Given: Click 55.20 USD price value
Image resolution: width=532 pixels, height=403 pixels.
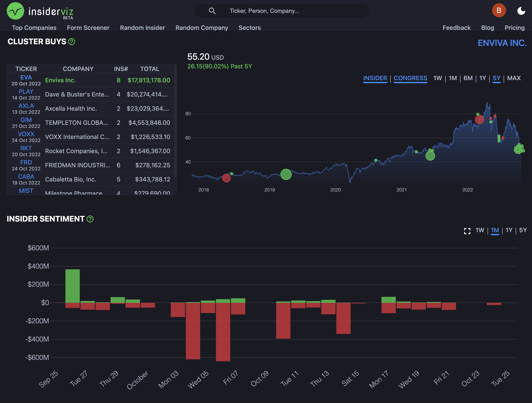Looking at the screenshot, I should [x=205, y=57].
